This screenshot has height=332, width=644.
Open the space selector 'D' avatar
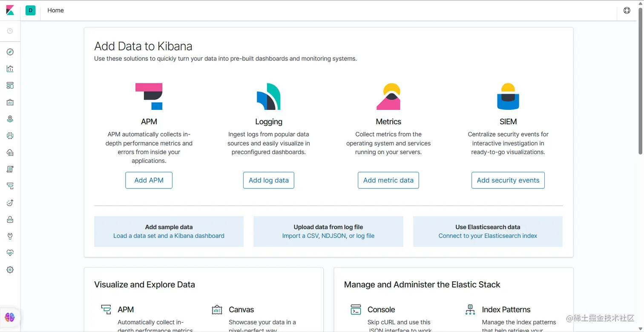[x=30, y=10]
